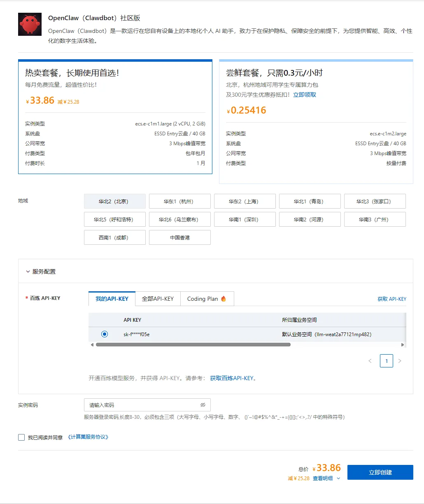Screen dimensions: 424x504
Task: Click ecs.e-c1m2.large instance type value
Action: tap(388, 134)
